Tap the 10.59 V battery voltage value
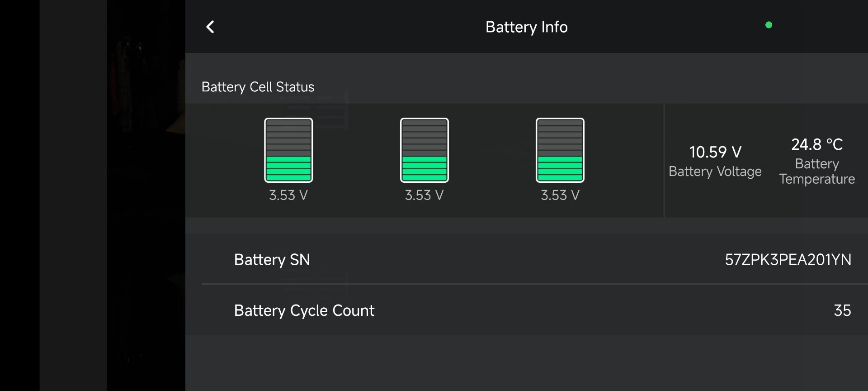Viewport: 868px width, 391px height. [715, 152]
